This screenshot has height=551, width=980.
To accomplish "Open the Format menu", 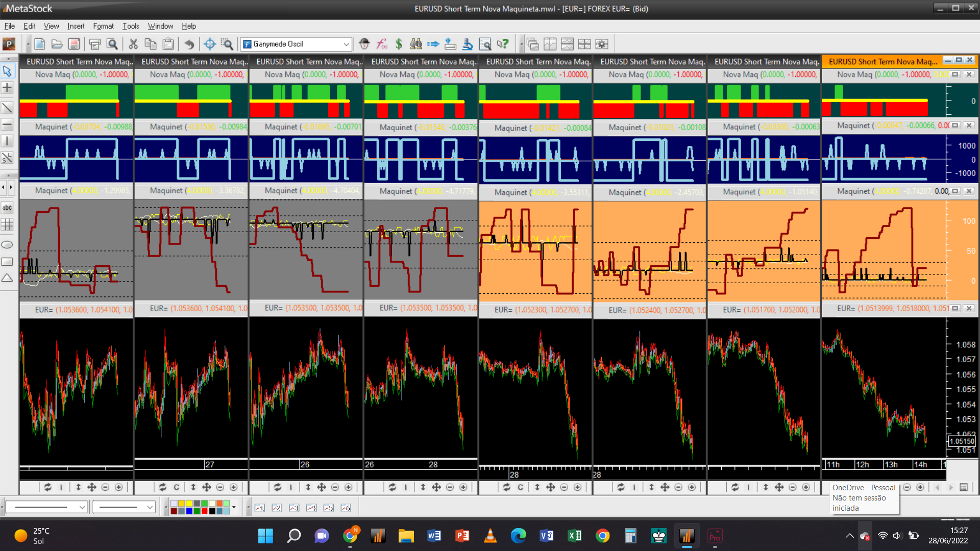I will click(x=103, y=26).
